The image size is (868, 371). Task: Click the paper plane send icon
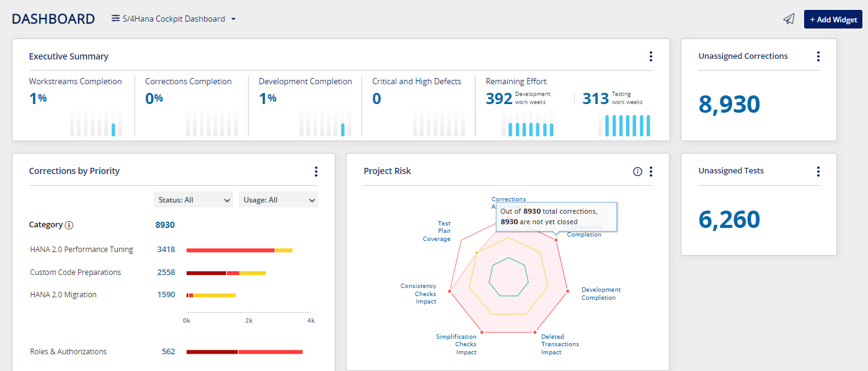[789, 19]
